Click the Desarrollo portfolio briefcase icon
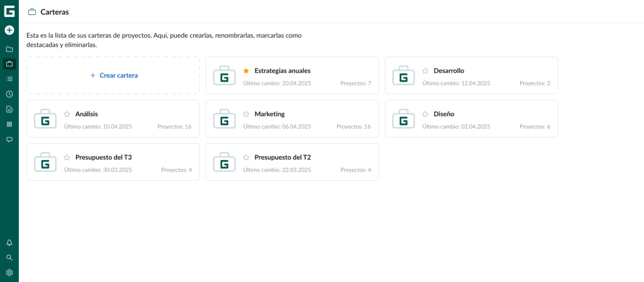This screenshot has width=644, height=282. 403,75
